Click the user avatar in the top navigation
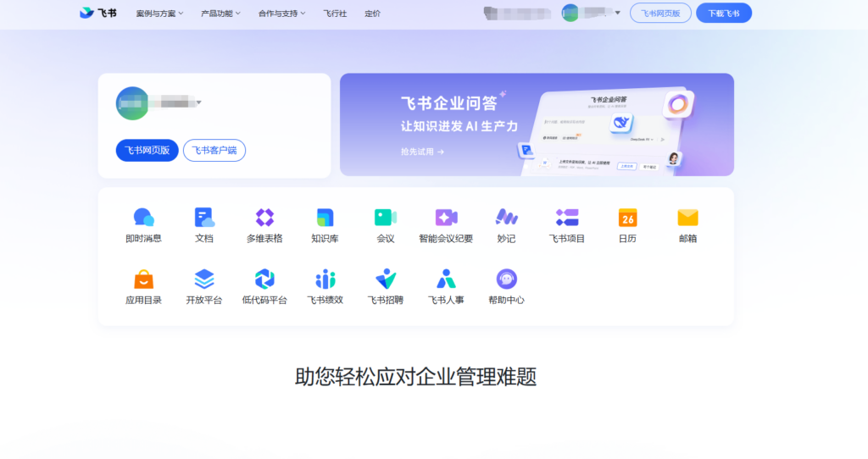Viewport: 868px width, 459px height. pos(570,13)
